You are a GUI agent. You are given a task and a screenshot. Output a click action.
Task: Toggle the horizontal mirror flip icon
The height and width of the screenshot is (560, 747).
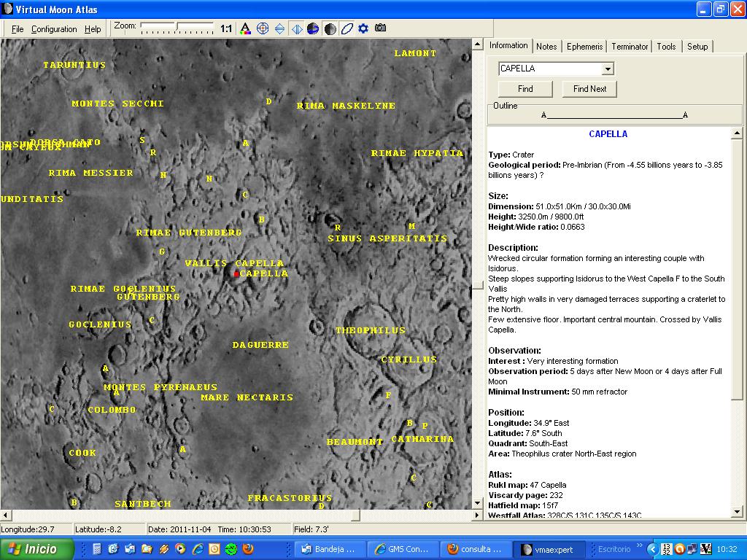(297, 28)
